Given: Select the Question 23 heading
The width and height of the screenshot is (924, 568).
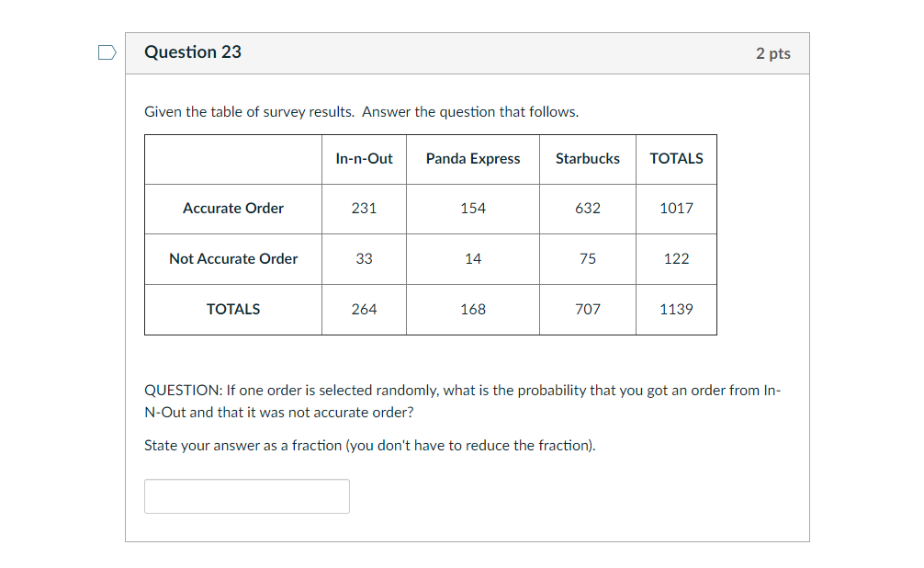Looking at the screenshot, I should (193, 51).
